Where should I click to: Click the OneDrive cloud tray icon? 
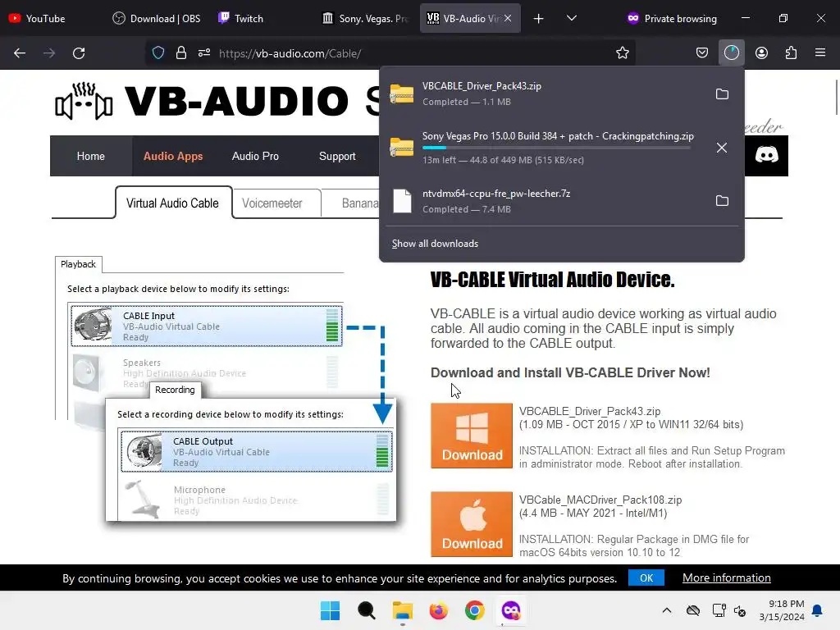click(x=693, y=610)
